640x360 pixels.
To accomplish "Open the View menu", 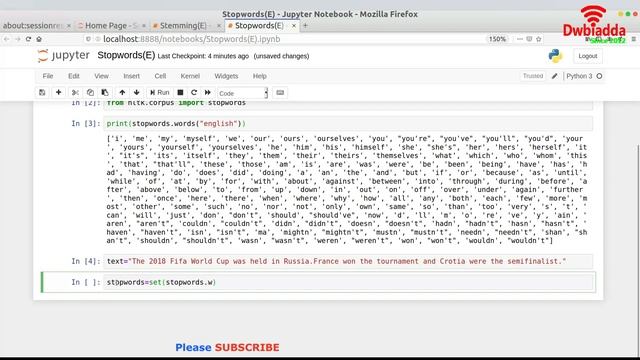I will 102,76.
